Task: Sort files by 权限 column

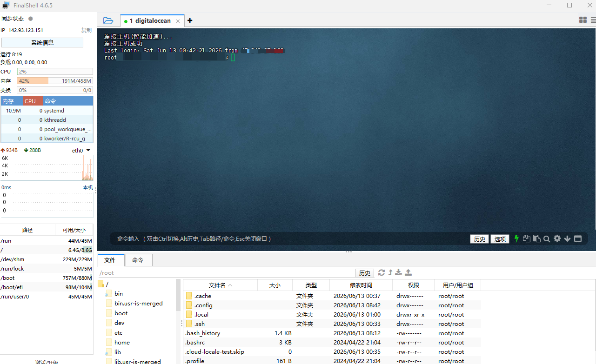Action: coord(413,285)
